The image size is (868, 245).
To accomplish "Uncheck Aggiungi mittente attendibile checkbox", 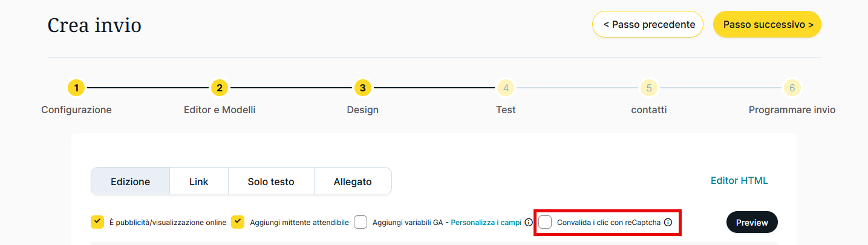I will [x=238, y=222].
